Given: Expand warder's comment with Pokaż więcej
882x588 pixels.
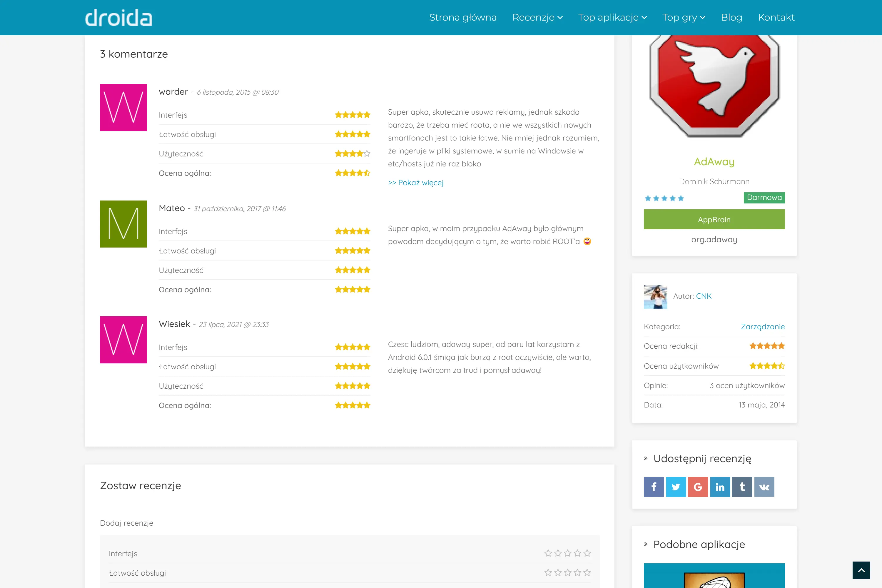Looking at the screenshot, I should pyautogui.click(x=415, y=183).
